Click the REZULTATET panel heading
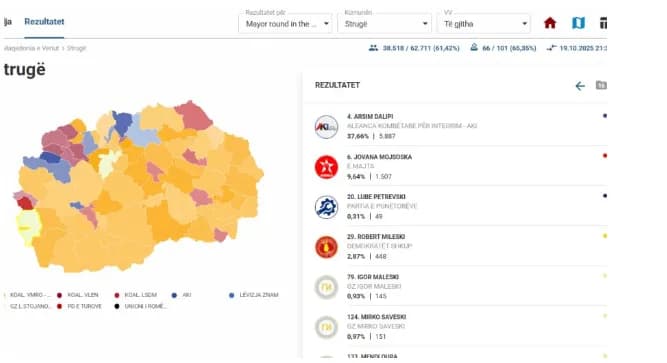 click(337, 85)
